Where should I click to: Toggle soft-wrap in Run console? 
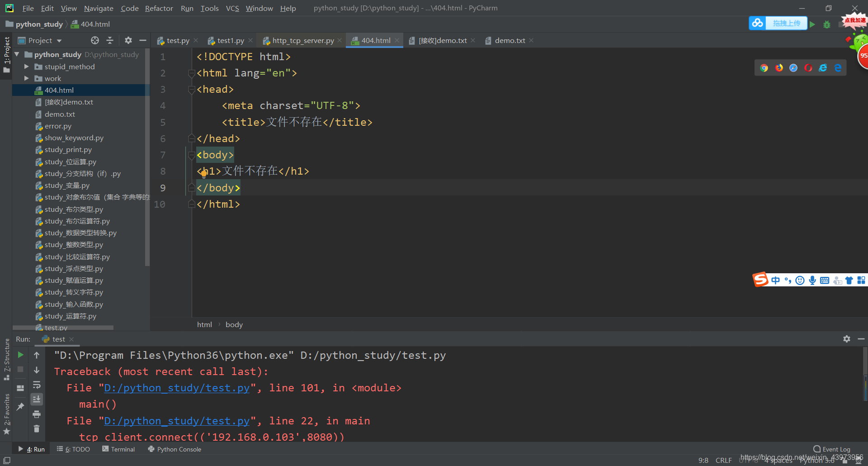[37, 385]
